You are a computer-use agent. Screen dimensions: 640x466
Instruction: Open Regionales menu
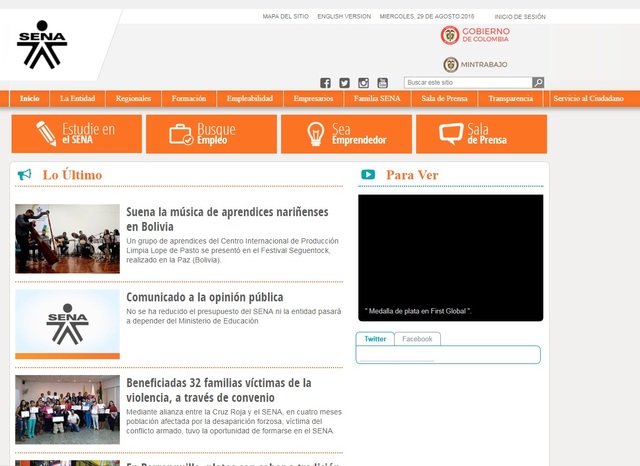click(x=133, y=98)
